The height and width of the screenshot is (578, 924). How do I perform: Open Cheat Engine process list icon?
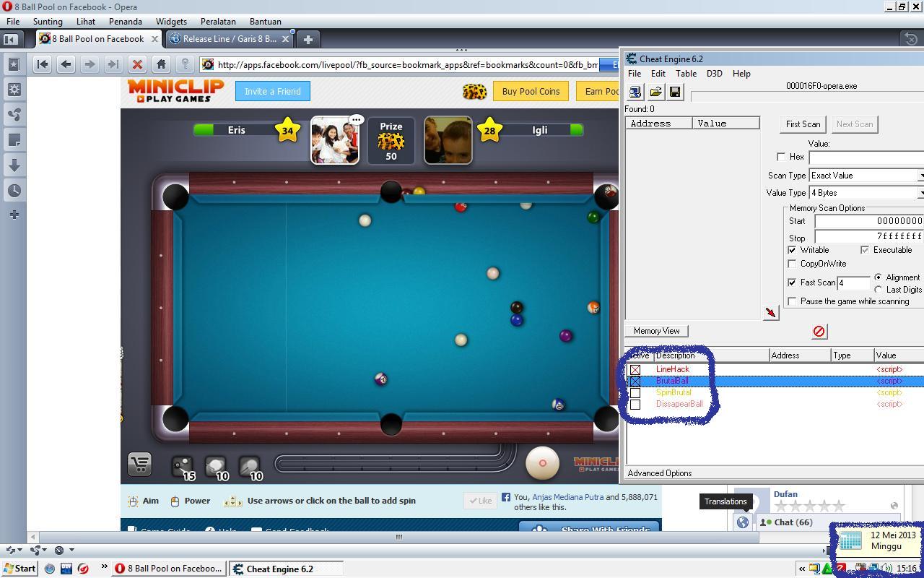pyautogui.click(x=635, y=92)
